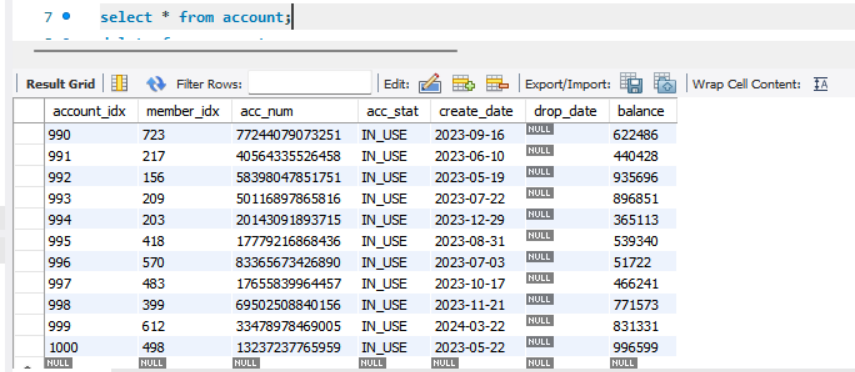Click the Edit current row pencil icon
Viewport: 855px width, 372px height.
click(430, 83)
